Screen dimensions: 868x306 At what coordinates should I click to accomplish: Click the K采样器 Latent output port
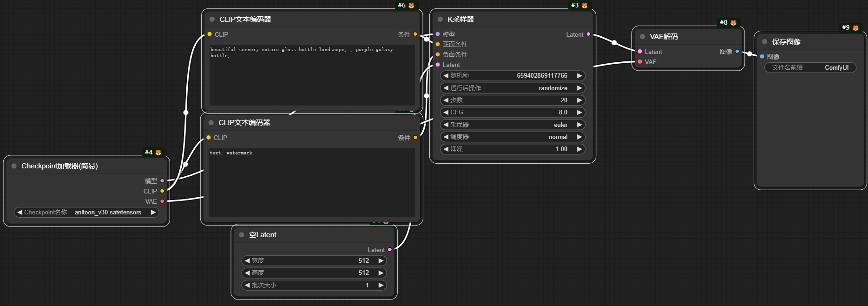click(x=589, y=34)
